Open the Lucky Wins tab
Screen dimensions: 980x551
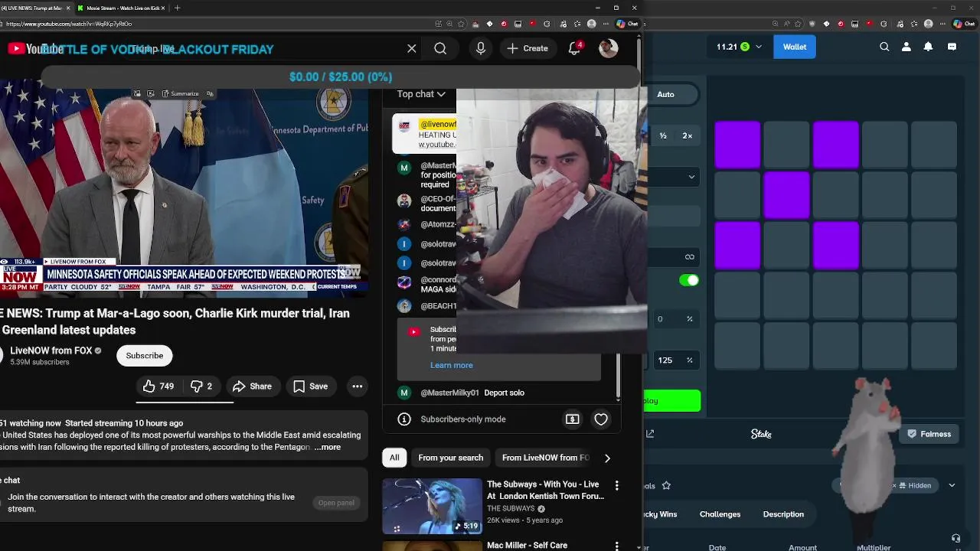click(x=661, y=514)
